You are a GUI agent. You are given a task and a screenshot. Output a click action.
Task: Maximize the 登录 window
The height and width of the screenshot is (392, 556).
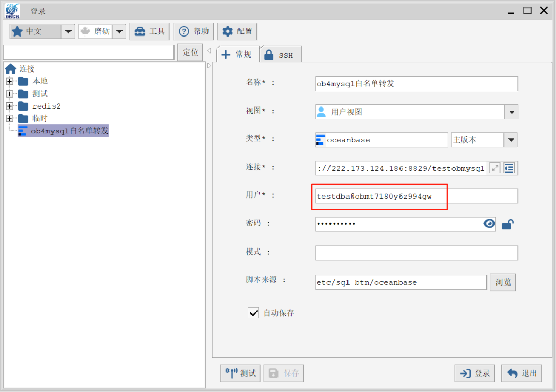pyautogui.click(x=527, y=11)
